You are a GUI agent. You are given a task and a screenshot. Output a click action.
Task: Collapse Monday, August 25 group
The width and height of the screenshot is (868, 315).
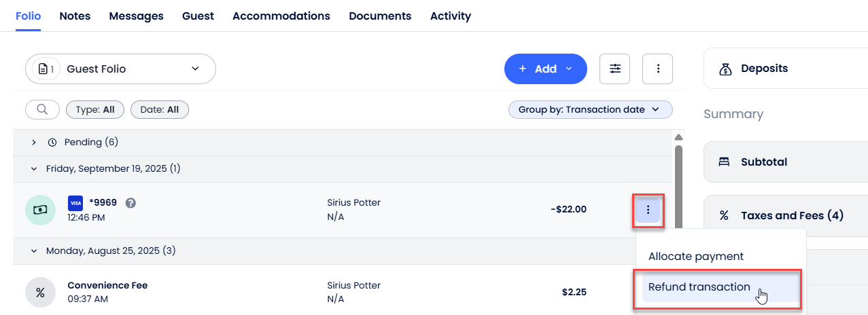[34, 251]
